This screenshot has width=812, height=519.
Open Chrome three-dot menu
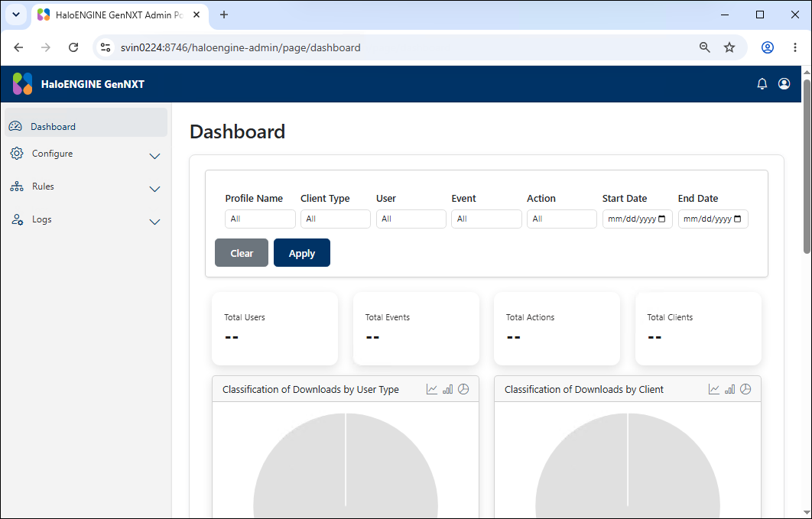[795, 47]
